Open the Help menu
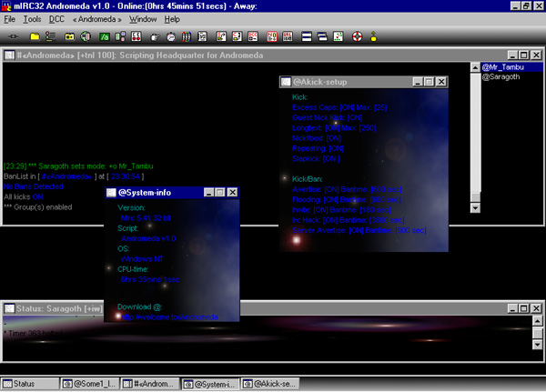The height and width of the screenshot is (392, 546). click(x=172, y=19)
